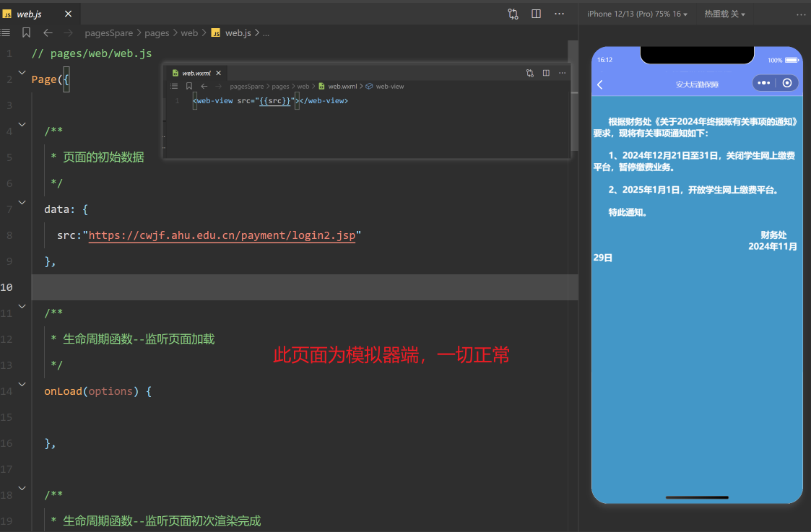This screenshot has height=532, width=811.
Task: Split the web.js editor
Action: tap(537, 14)
